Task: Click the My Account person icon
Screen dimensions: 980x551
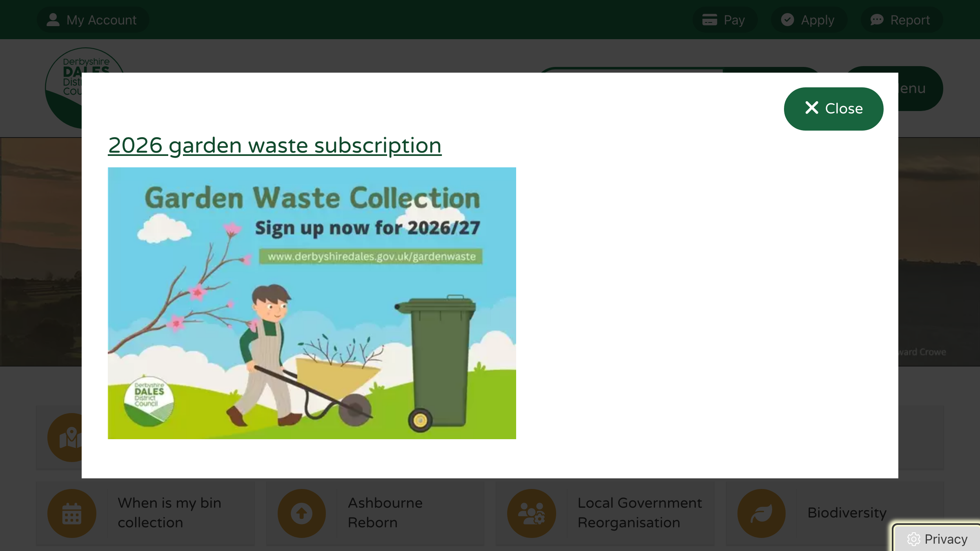Action: [x=53, y=20]
